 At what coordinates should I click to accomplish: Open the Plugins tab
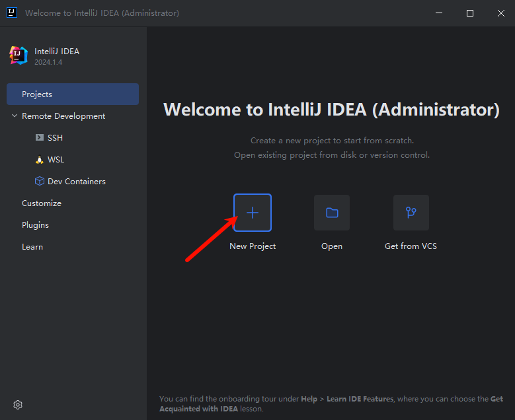coord(35,225)
